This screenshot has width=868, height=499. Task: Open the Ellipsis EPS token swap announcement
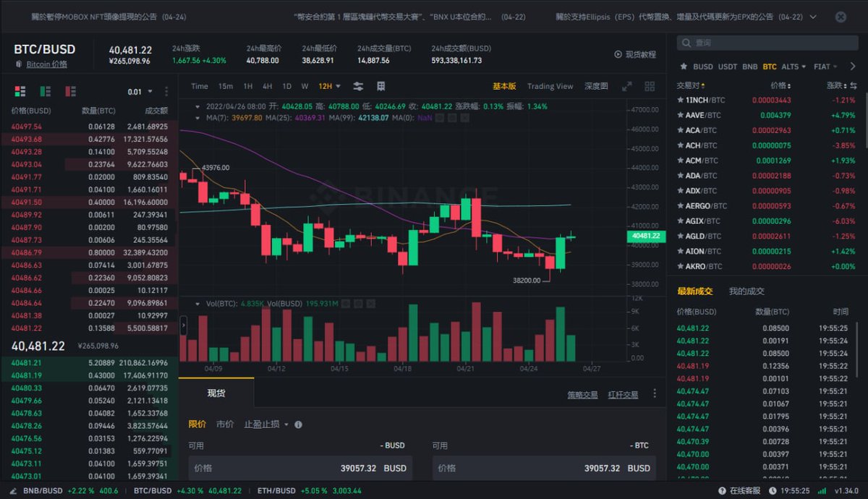coord(680,17)
